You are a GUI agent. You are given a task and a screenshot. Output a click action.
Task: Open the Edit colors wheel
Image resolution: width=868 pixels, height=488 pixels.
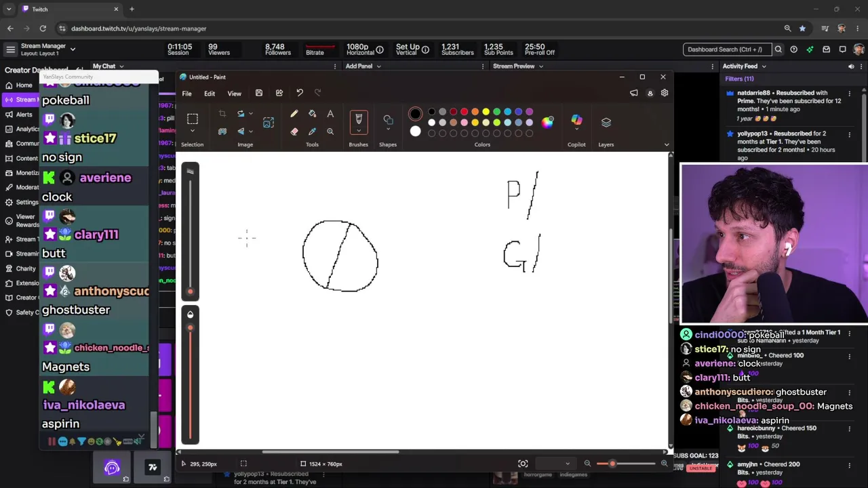[x=547, y=122]
